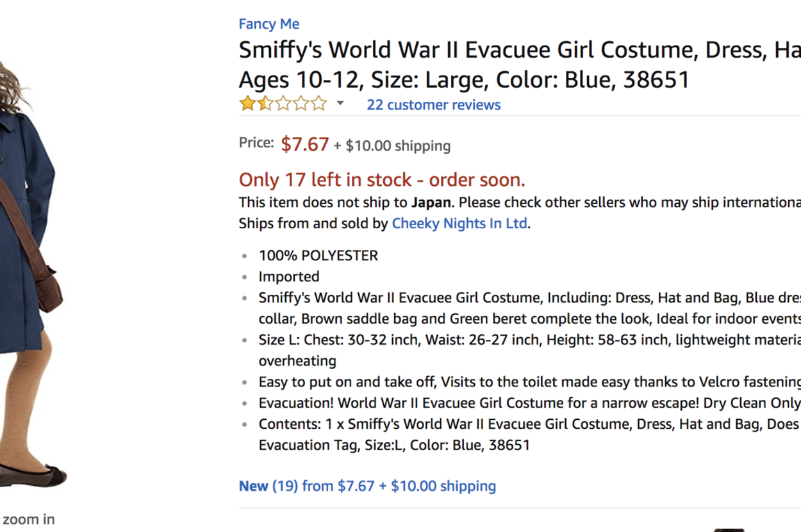Open the 22 customer reviews link
The image size is (801, 532).
433,105
